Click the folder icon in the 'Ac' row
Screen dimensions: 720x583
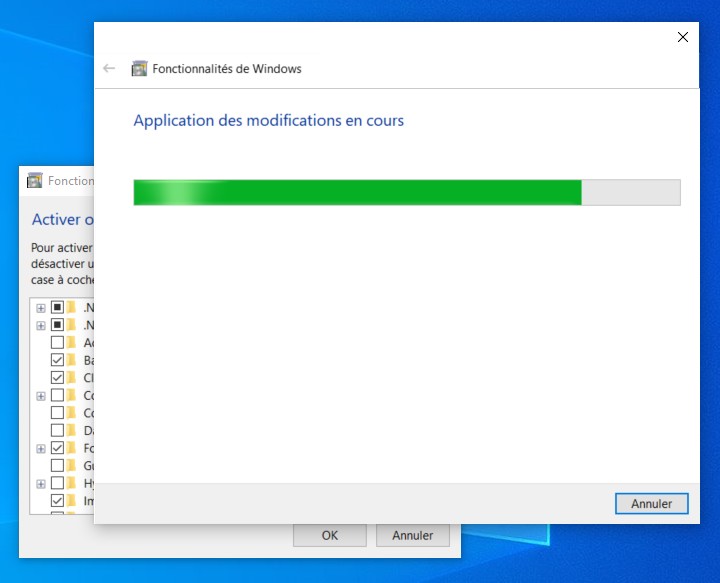click(71, 342)
